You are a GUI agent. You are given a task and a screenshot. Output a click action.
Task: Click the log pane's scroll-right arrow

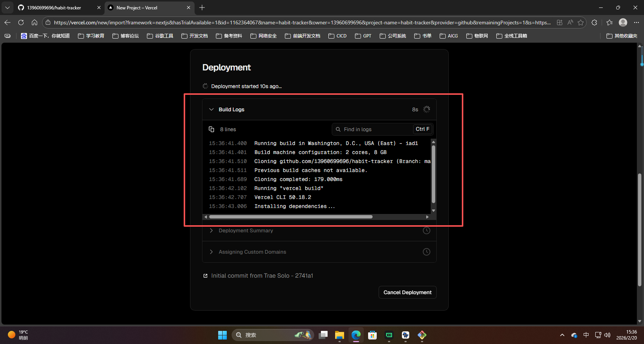(x=427, y=217)
